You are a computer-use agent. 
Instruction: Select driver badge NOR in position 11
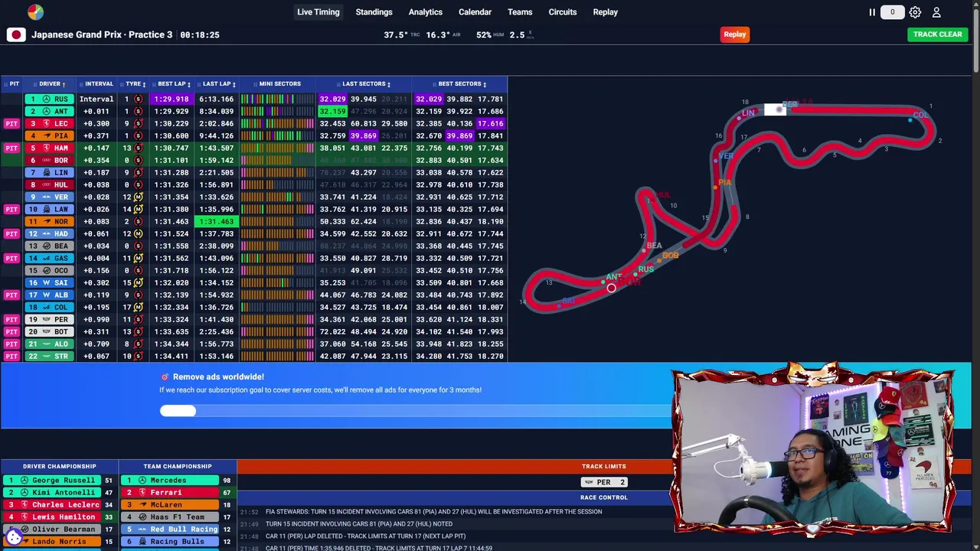click(x=49, y=221)
